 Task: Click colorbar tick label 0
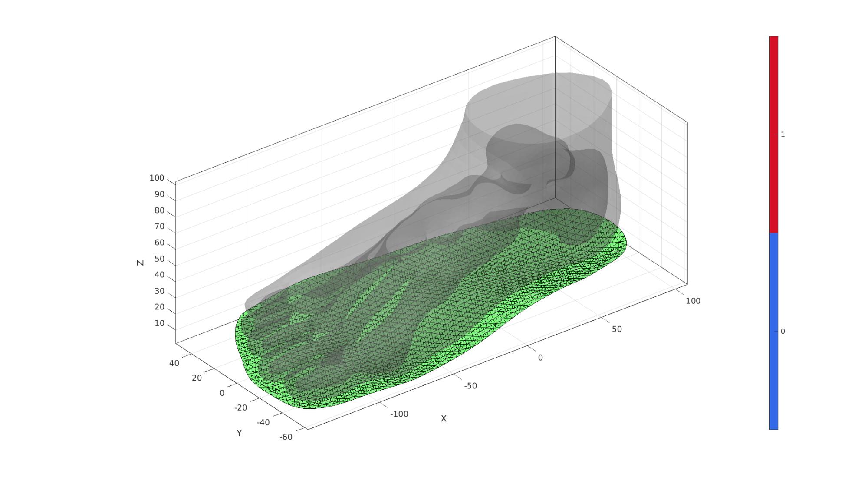pyautogui.click(x=783, y=331)
